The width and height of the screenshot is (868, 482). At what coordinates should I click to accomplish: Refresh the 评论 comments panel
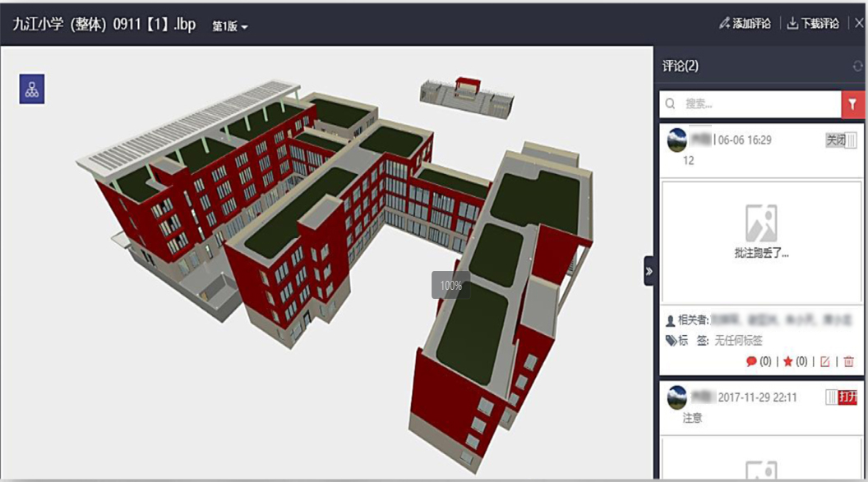tap(858, 66)
